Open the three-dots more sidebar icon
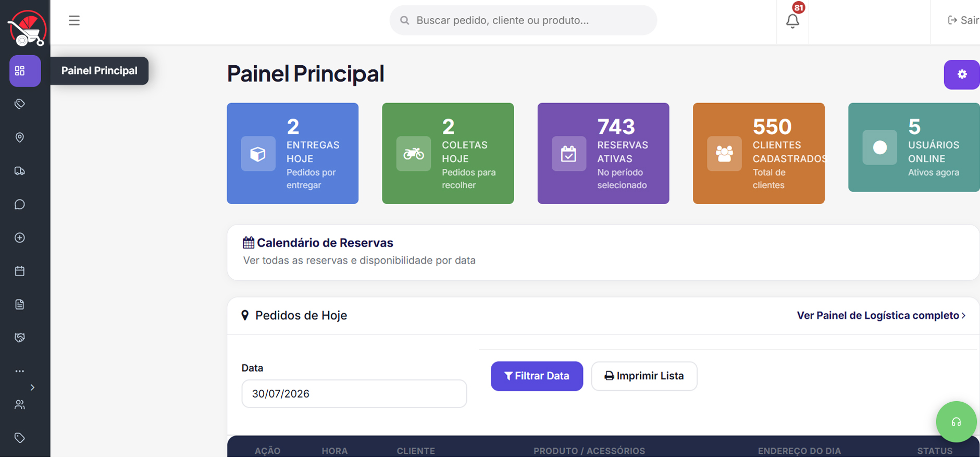The height and width of the screenshot is (458, 980). (x=20, y=371)
